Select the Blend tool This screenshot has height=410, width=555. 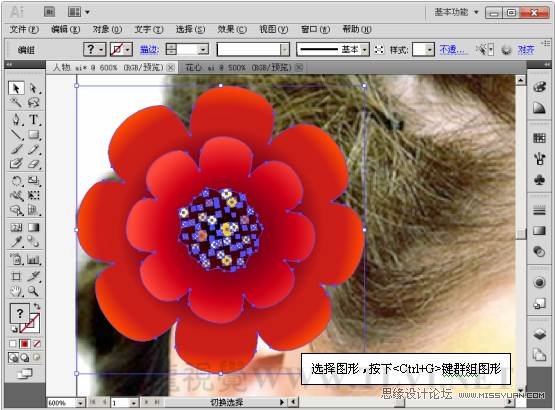coord(34,242)
